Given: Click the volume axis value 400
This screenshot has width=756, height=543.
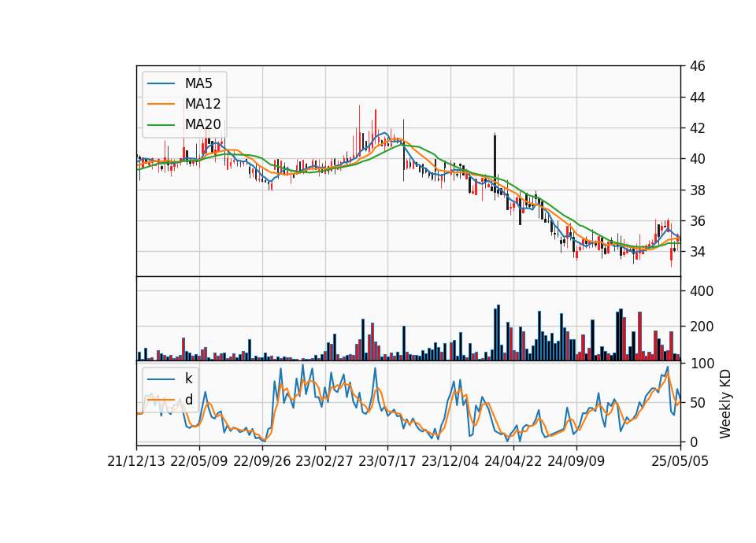Looking at the screenshot, I should click(702, 291).
